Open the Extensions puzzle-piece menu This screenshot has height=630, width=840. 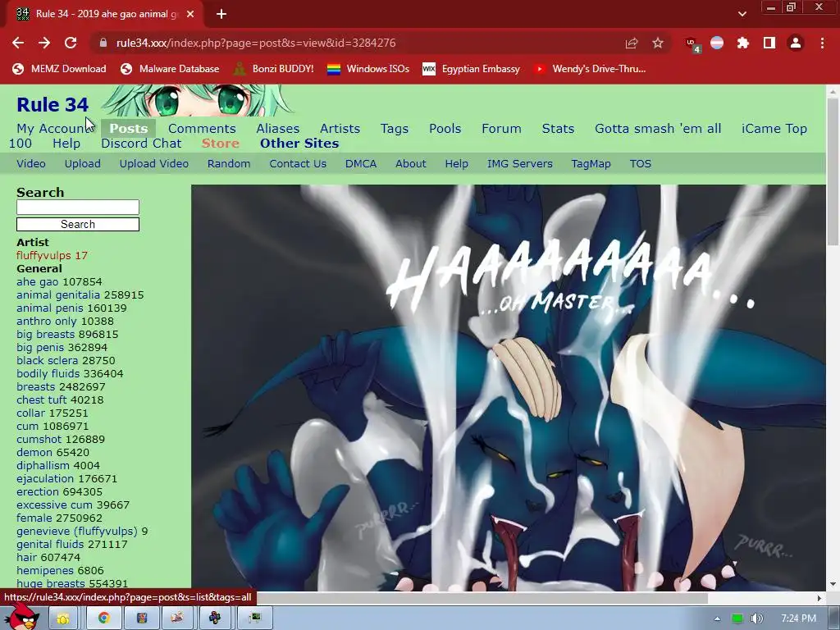point(742,43)
